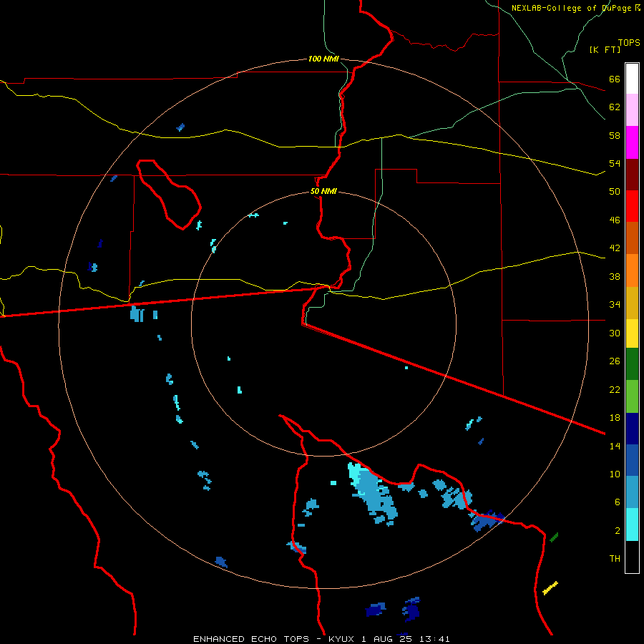Click the legend value 42
This screenshot has width=644, height=644.
coord(615,248)
